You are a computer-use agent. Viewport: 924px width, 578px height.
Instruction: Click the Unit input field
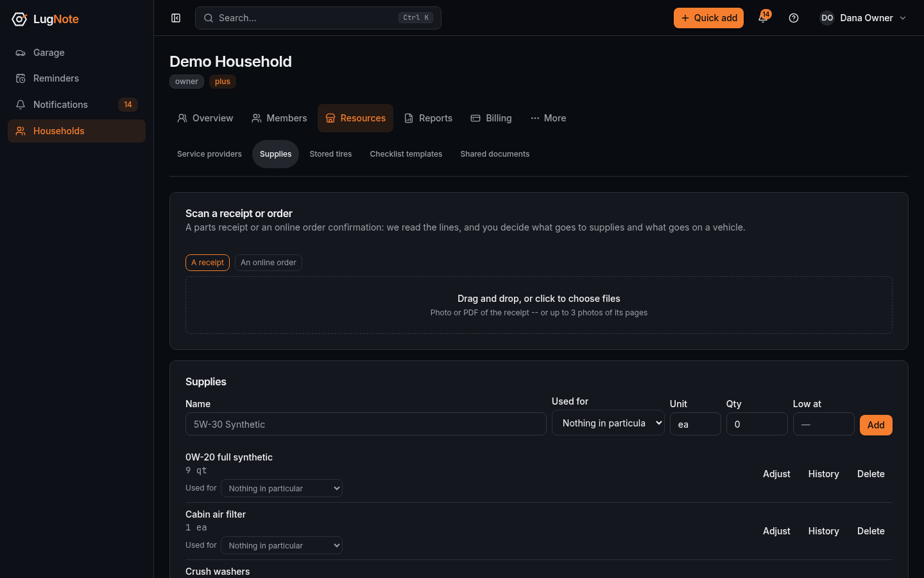click(x=696, y=424)
